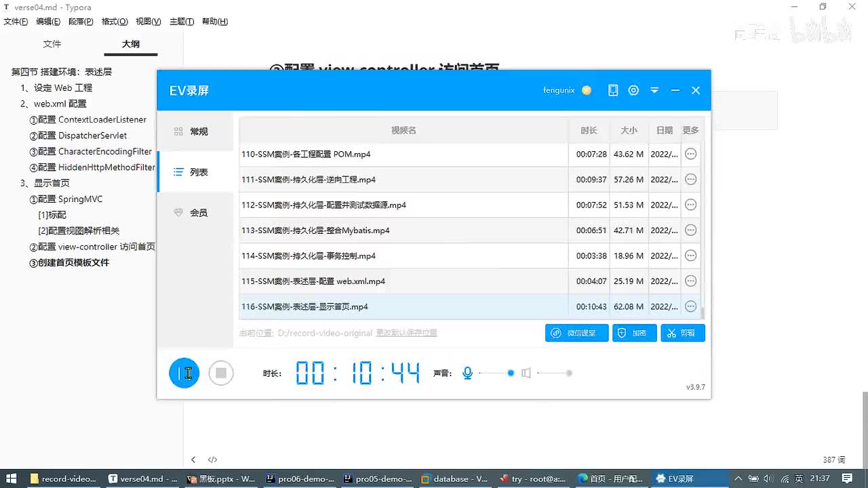Jump to outline ③创建首页模板文件
This screenshot has height=488, width=868.
(x=68, y=262)
